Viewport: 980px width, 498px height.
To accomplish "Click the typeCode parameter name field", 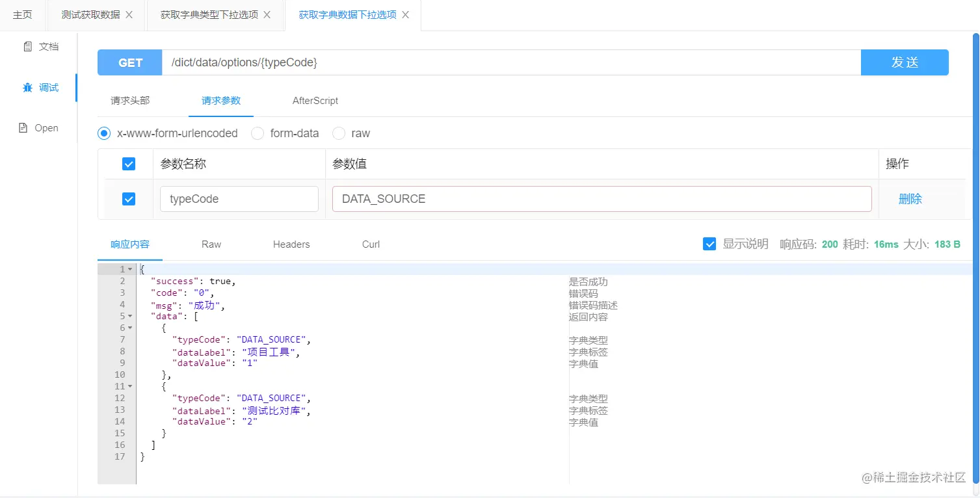I will click(x=239, y=199).
